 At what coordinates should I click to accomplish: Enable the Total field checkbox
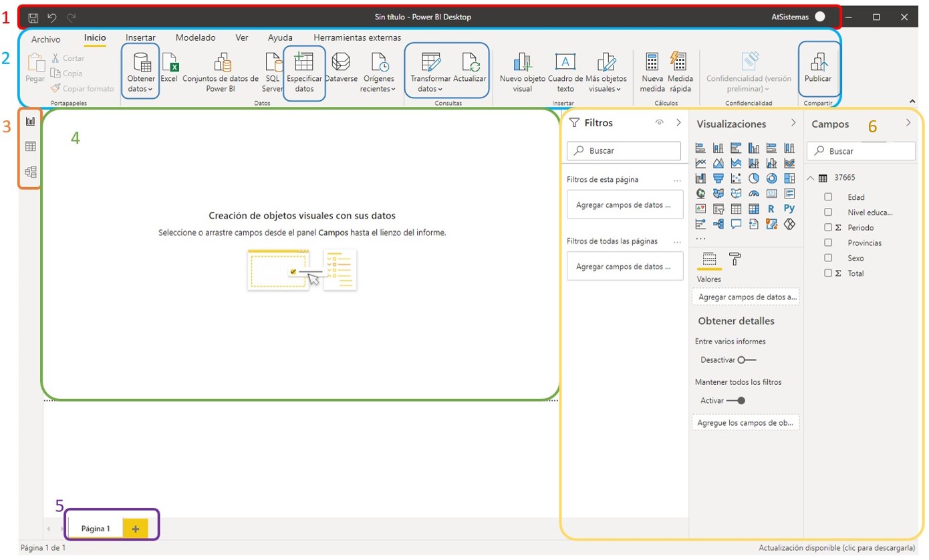click(x=828, y=273)
